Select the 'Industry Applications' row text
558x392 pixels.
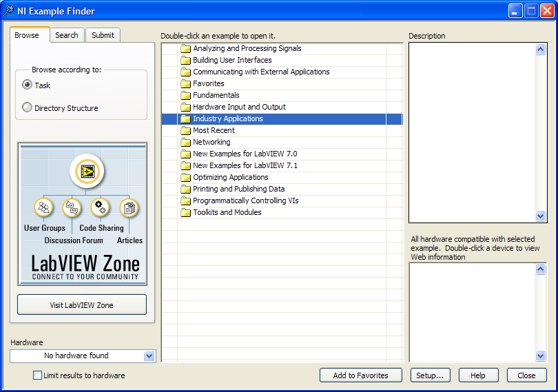[228, 119]
